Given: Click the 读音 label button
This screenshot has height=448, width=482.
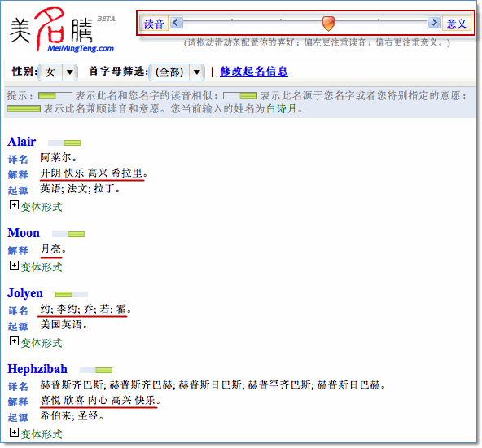Looking at the screenshot, I should [154, 24].
